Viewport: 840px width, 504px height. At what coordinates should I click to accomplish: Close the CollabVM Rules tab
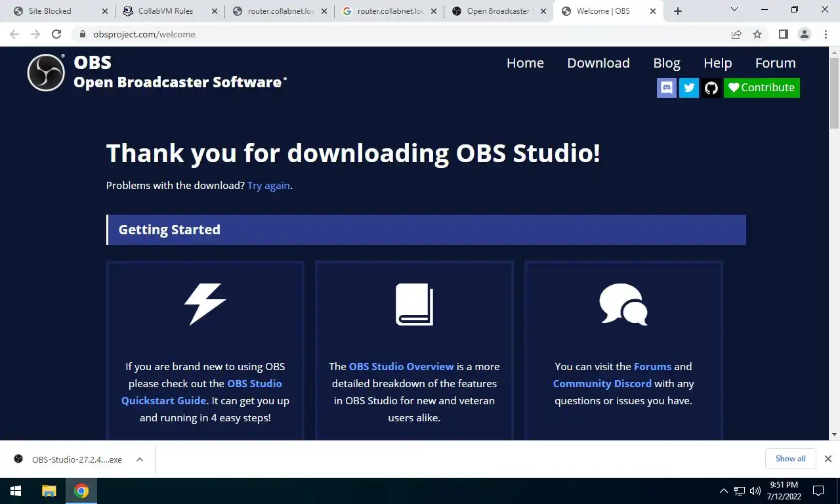pyautogui.click(x=215, y=11)
